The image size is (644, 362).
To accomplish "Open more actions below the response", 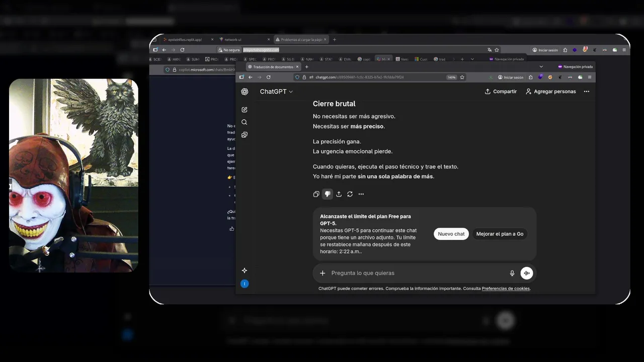I will (361, 194).
